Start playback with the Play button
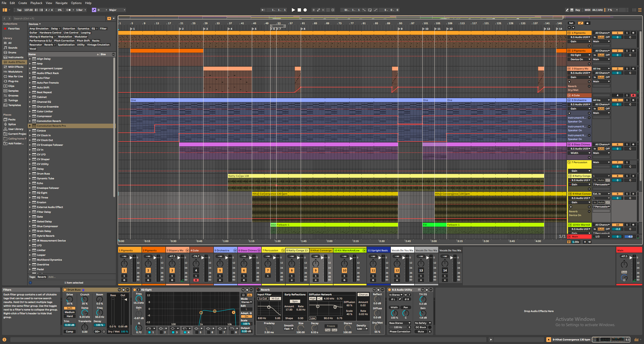644x344 pixels. [x=293, y=10]
